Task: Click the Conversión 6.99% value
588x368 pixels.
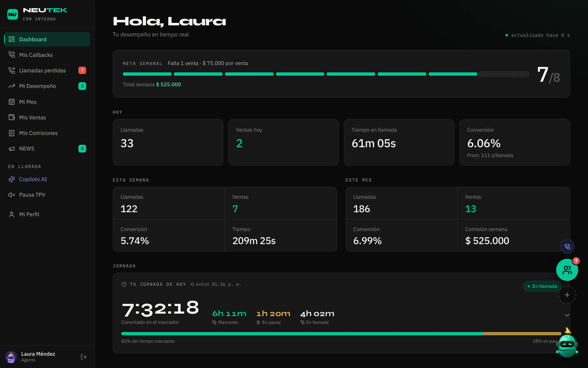Action: (367, 241)
